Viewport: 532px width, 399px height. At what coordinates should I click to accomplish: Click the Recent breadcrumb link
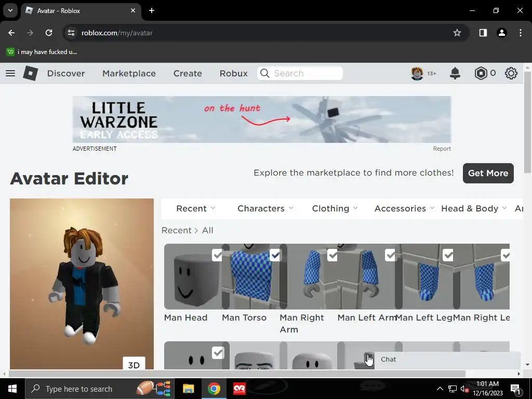(177, 230)
